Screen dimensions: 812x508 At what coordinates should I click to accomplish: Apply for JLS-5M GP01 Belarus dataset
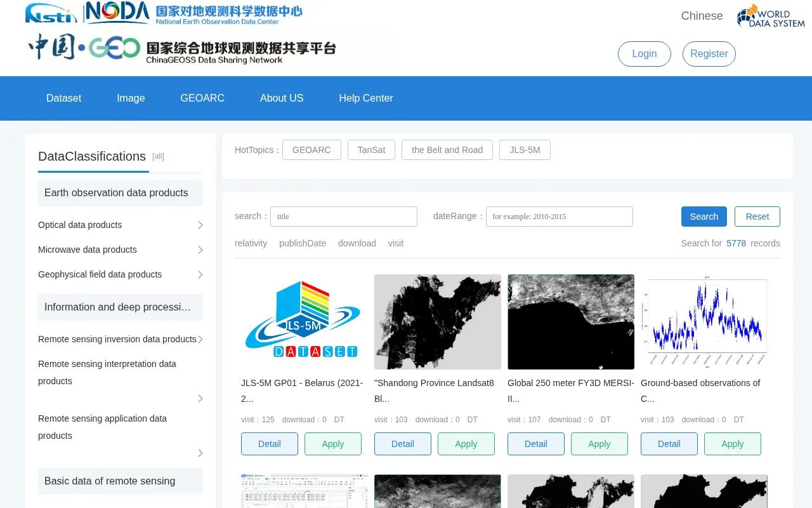click(x=333, y=444)
